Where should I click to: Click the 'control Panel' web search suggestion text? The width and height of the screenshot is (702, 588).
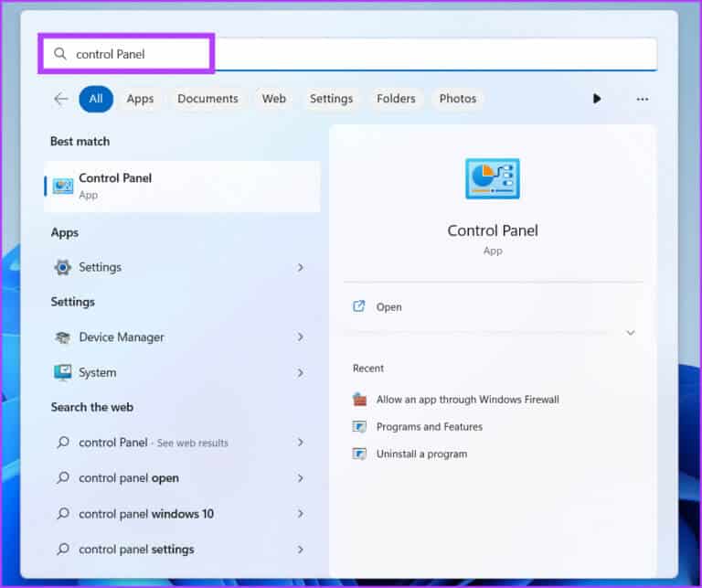(x=112, y=443)
